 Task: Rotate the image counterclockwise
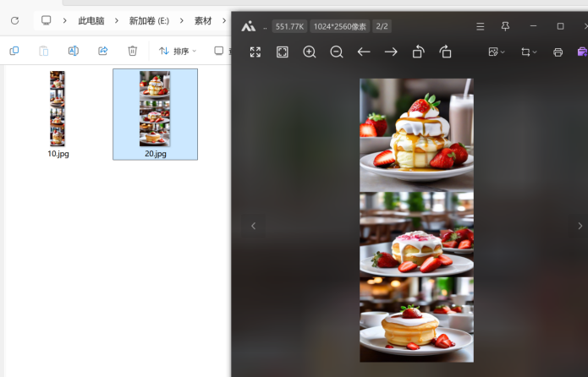tap(418, 52)
